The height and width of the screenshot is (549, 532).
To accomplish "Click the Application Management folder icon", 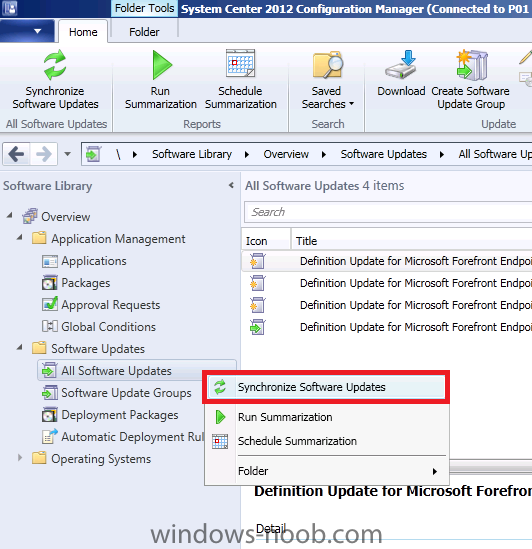I will click(39, 238).
